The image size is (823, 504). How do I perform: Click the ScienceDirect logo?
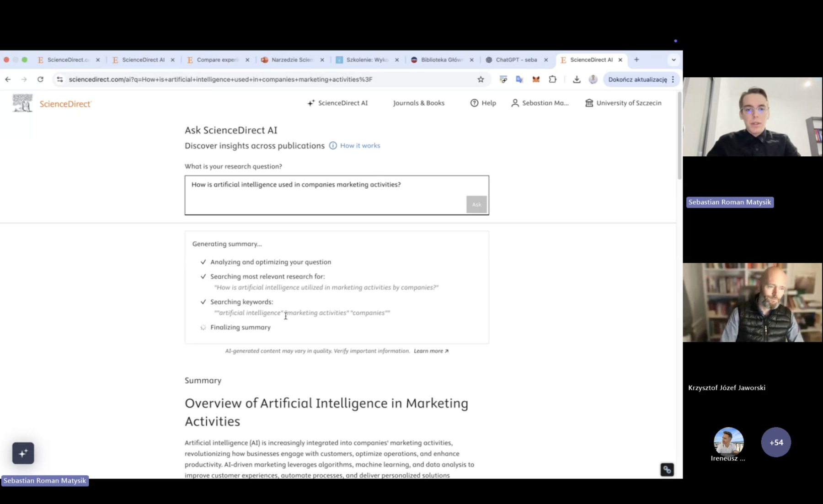pos(52,104)
